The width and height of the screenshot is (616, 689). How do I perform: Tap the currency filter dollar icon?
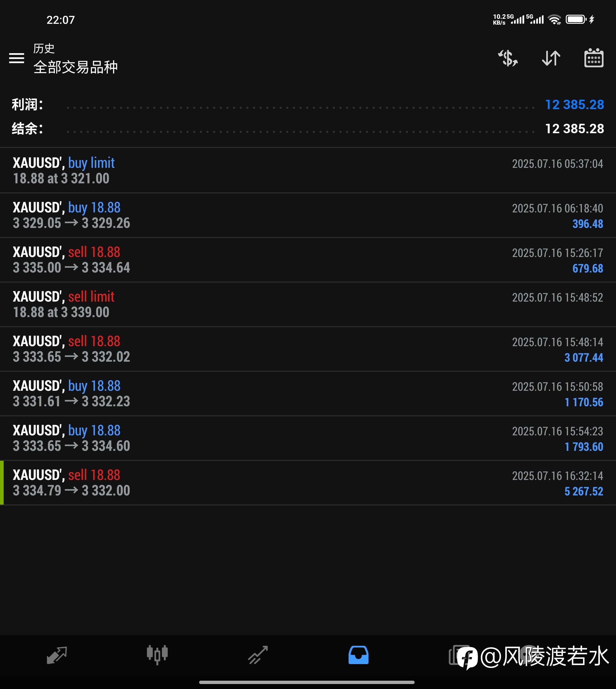click(508, 58)
